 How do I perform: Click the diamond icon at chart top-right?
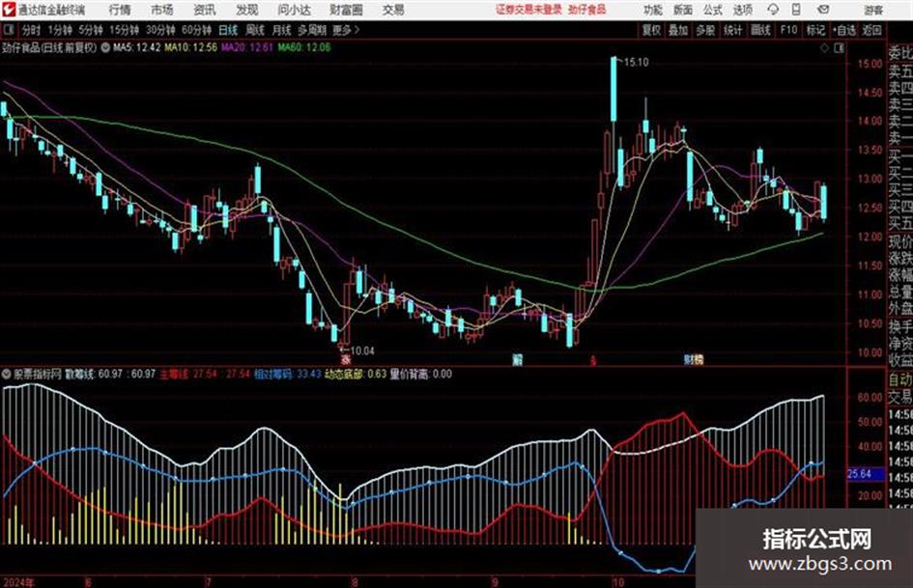tap(824, 48)
